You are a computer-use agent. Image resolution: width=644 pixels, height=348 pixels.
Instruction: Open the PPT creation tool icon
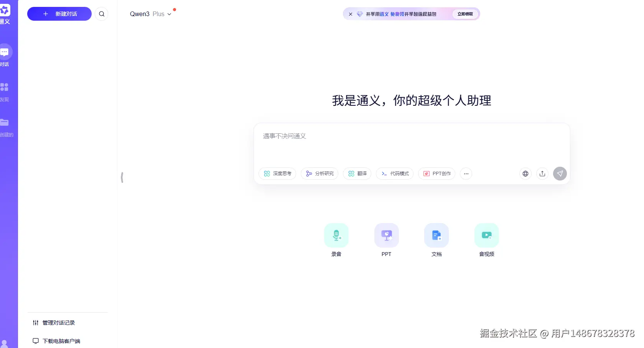click(x=386, y=235)
